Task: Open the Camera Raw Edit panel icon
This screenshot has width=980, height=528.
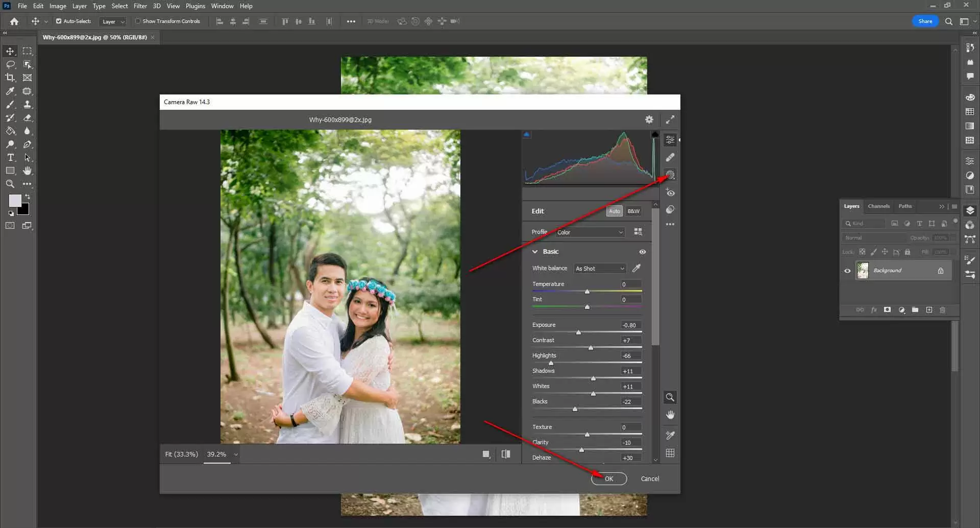Action: point(670,139)
